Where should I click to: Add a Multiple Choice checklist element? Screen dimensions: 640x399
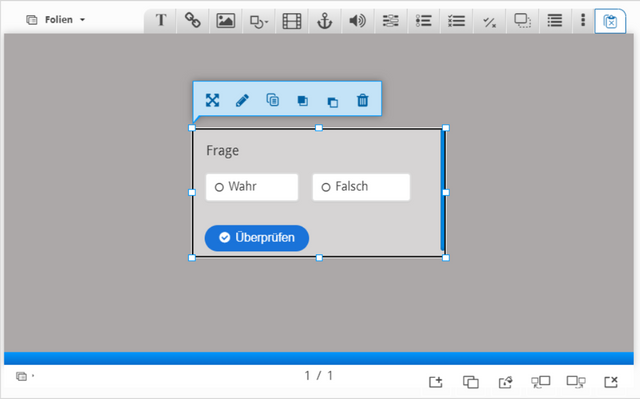click(x=456, y=20)
